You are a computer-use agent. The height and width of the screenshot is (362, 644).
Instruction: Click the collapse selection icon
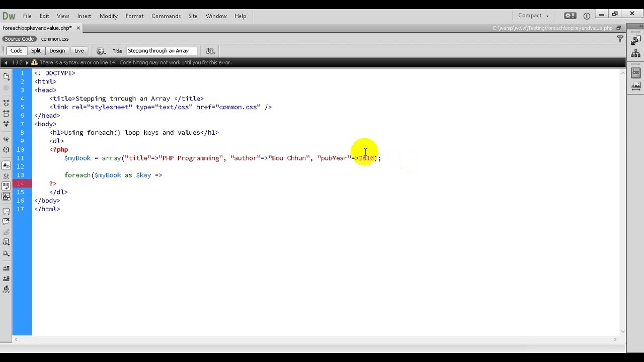[x=6, y=113]
